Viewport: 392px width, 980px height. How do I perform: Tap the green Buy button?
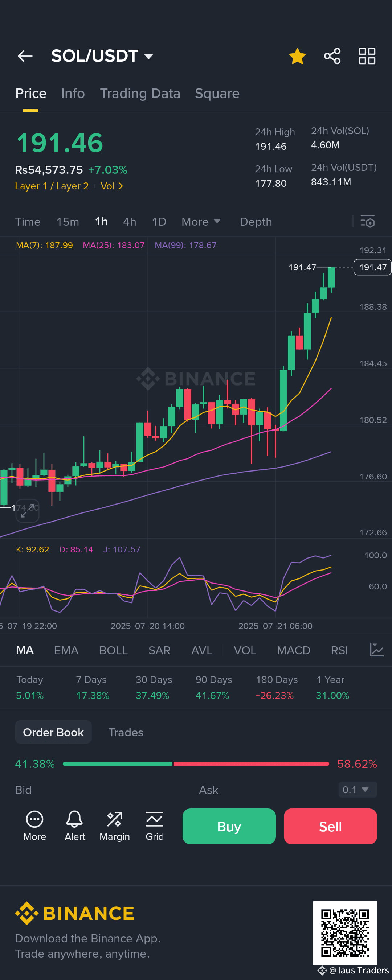tap(229, 826)
